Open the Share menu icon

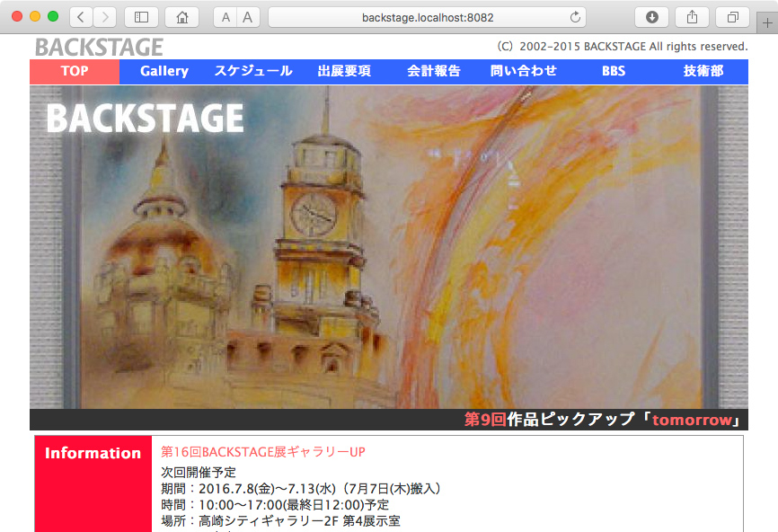(692, 17)
